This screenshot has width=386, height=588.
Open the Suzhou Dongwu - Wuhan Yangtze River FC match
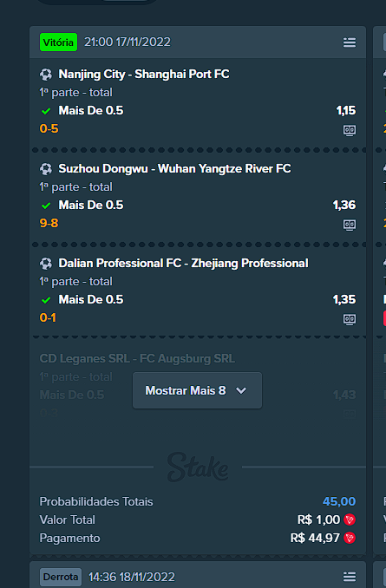(x=174, y=168)
